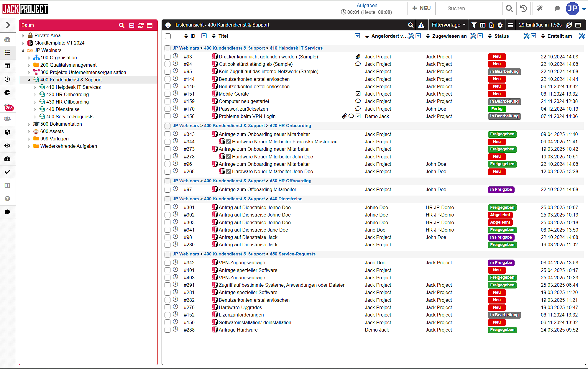Click attachment paperclip icon of row #93
The image size is (588, 369).
[358, 56]
